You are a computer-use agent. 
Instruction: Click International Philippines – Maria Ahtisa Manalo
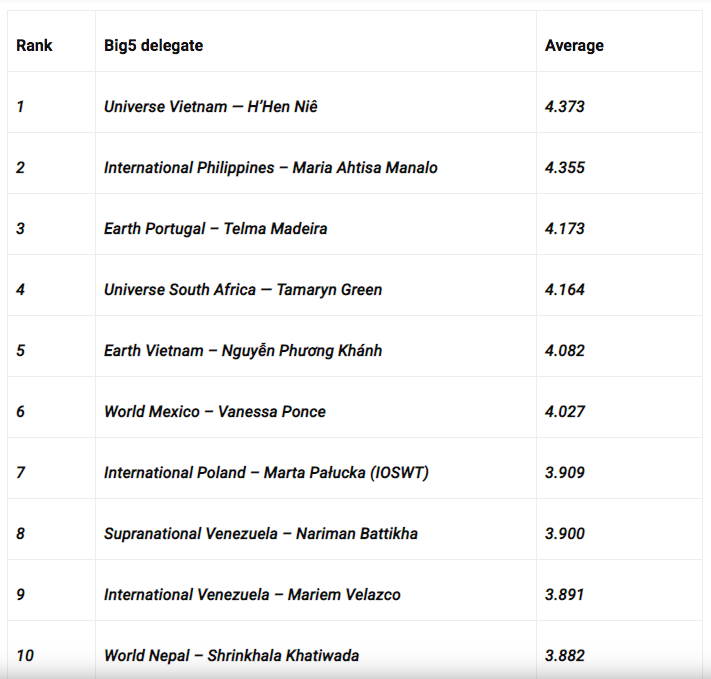click(x=270, y=167)
